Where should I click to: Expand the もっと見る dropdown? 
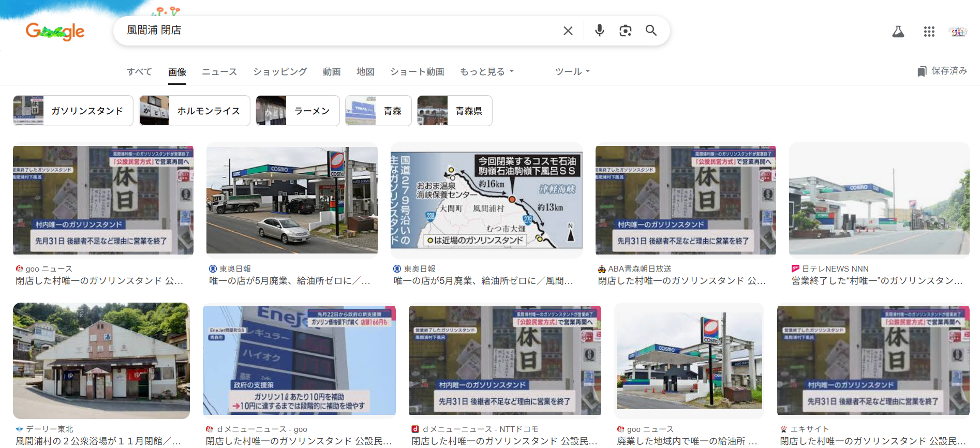pyautogui.click(x=487, y=72)
